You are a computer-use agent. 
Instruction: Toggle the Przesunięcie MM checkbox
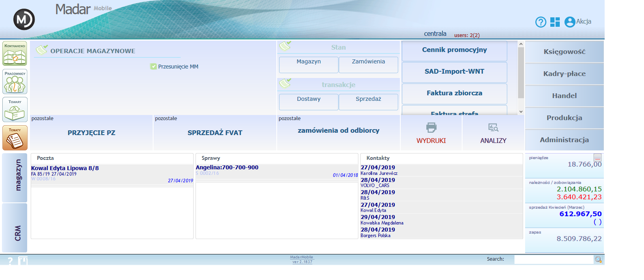pos(154,67)
